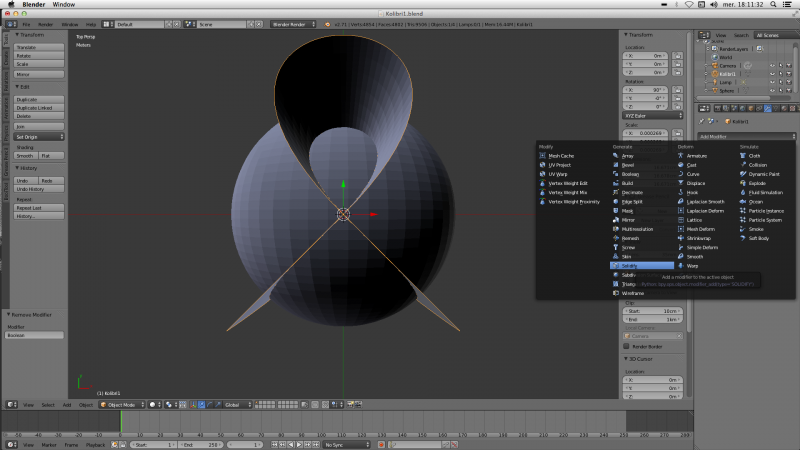Click the Smoke simulation icon
This screenshot has height=450, width=800.
pos(743,229)
